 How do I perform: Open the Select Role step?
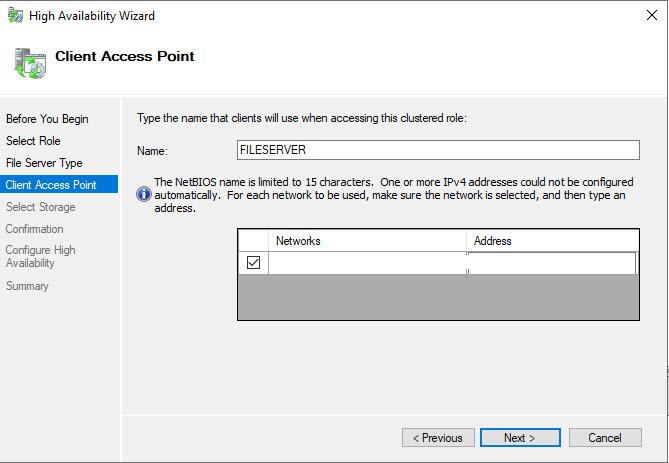click(33, 141)
